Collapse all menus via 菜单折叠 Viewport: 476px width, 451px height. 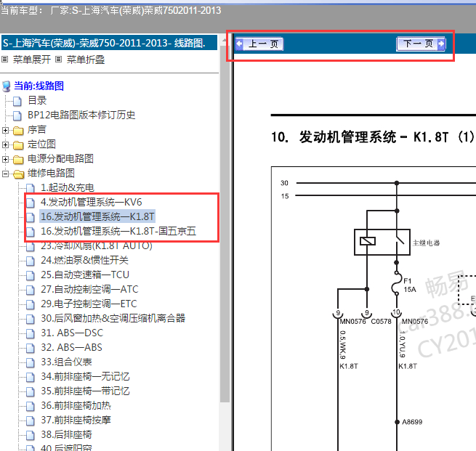(x=86, y=60)
